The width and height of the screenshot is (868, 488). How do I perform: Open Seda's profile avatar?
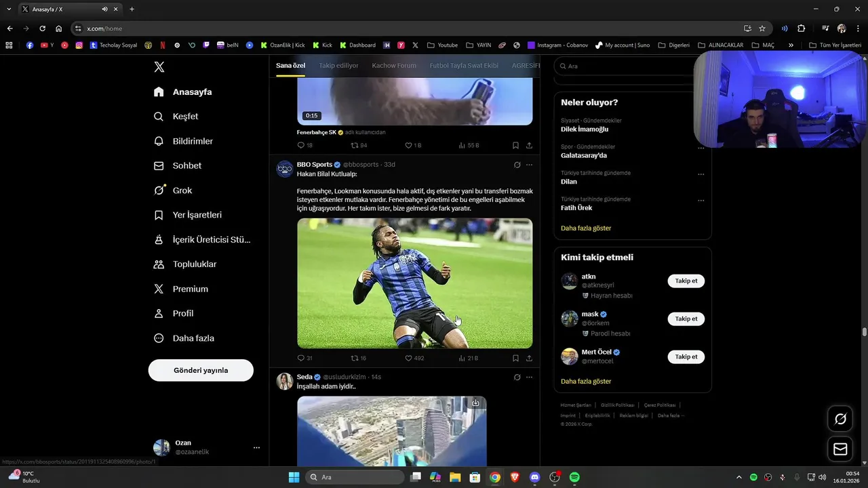point(285,381)
